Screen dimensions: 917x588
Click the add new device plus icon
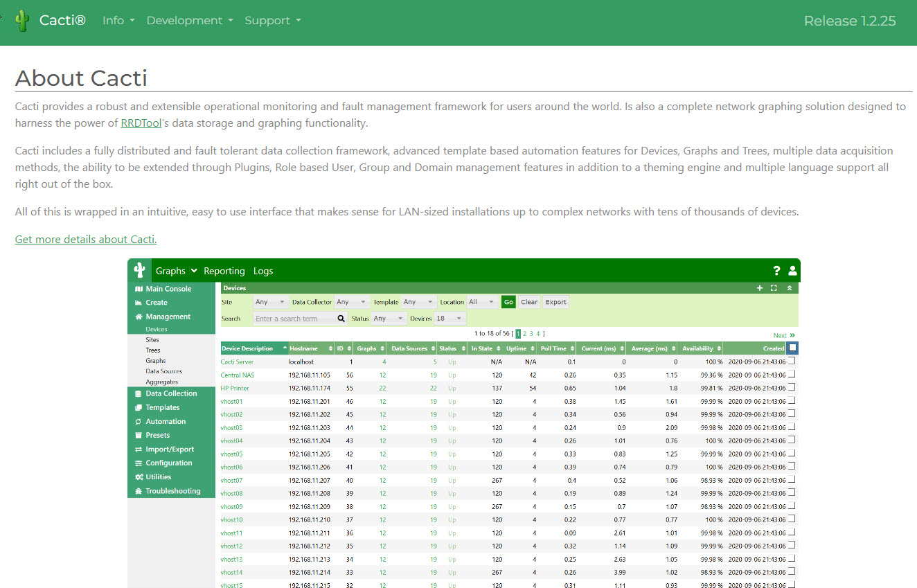tap(759, 288)
